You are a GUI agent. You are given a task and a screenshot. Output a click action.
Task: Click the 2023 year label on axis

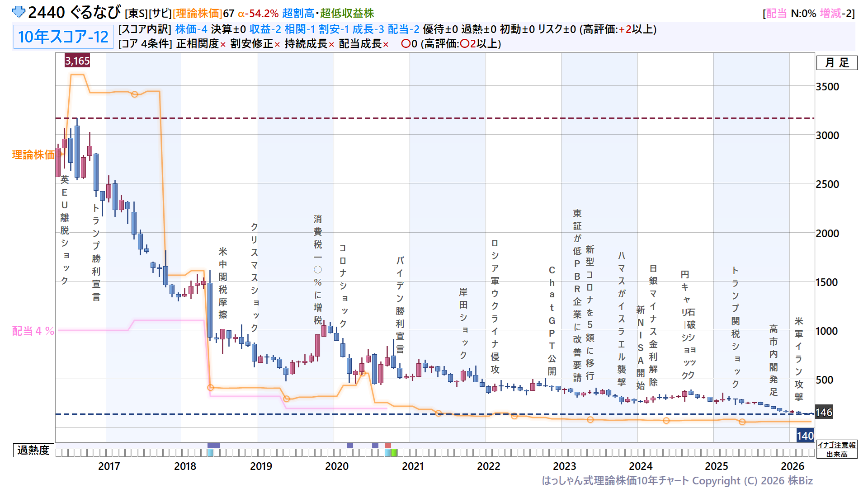pyautogui.click(x=565, y=466)
